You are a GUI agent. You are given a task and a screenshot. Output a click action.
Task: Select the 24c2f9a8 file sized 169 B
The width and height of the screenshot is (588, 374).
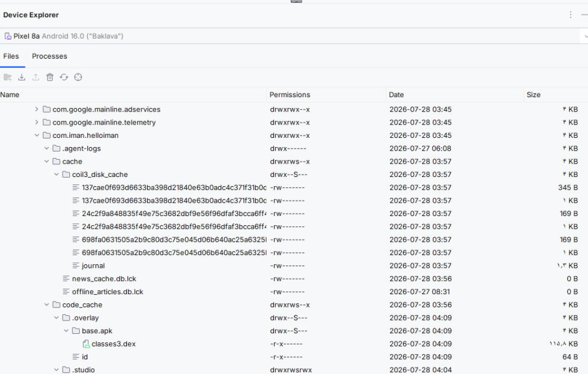174,214
